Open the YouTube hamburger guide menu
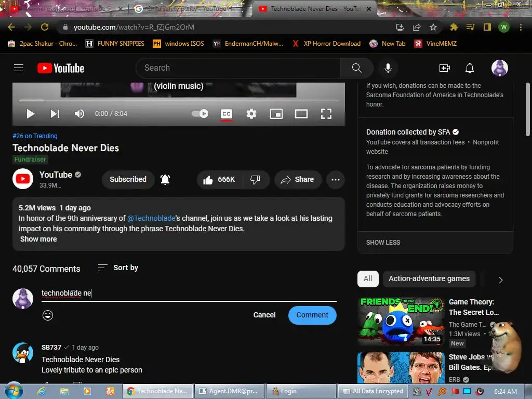532x399 pixels. coord(19,68)
